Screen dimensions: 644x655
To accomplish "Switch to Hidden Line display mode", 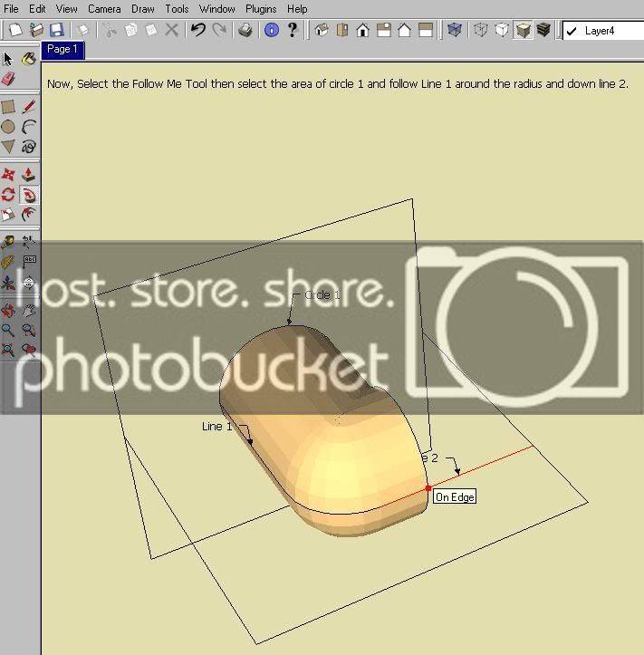I will click(502, 30).
